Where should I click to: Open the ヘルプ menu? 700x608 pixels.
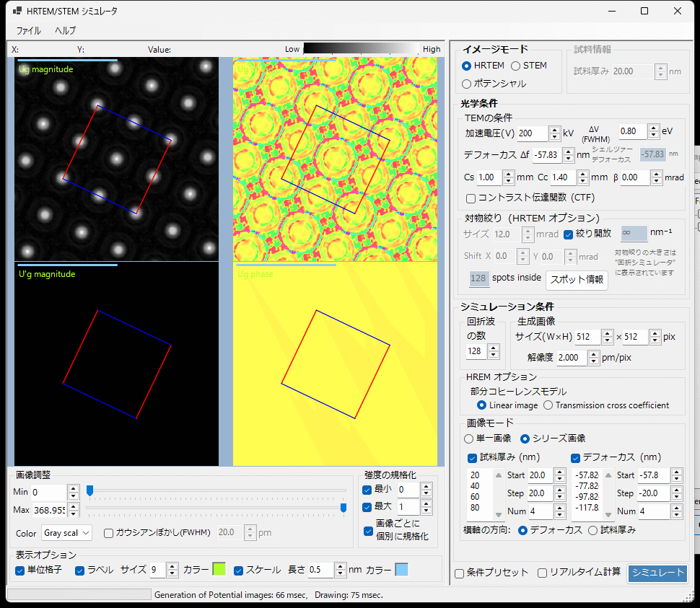(x=64, y=32)
